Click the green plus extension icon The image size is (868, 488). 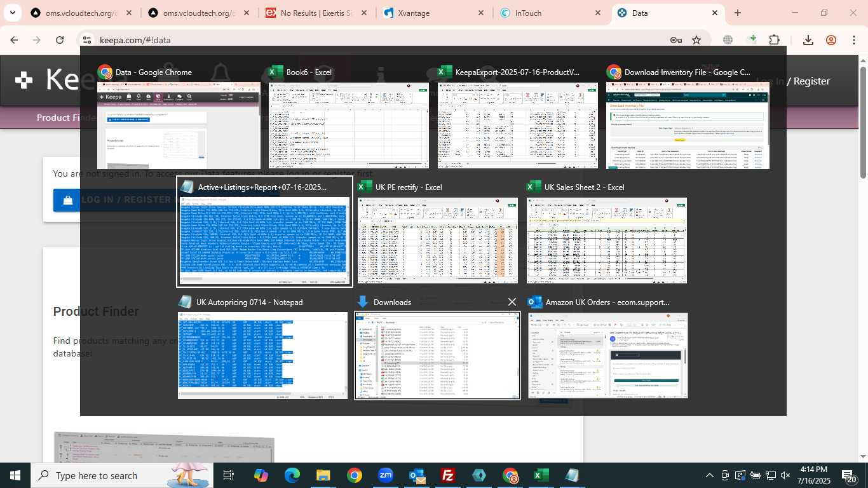pos(752,39)
